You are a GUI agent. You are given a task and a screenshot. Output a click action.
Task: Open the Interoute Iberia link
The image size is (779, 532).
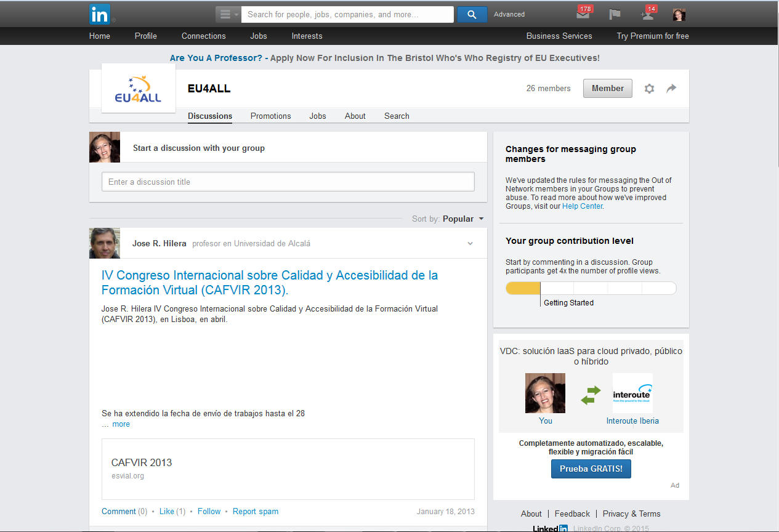(632, 421)
